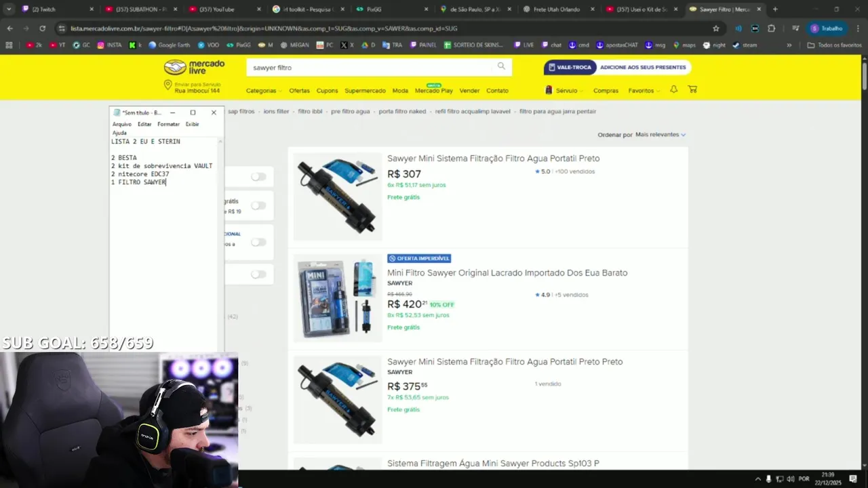This screenshot has height=488, width=868.
Task: Open a new browser tab
Action: click(775, 9)
